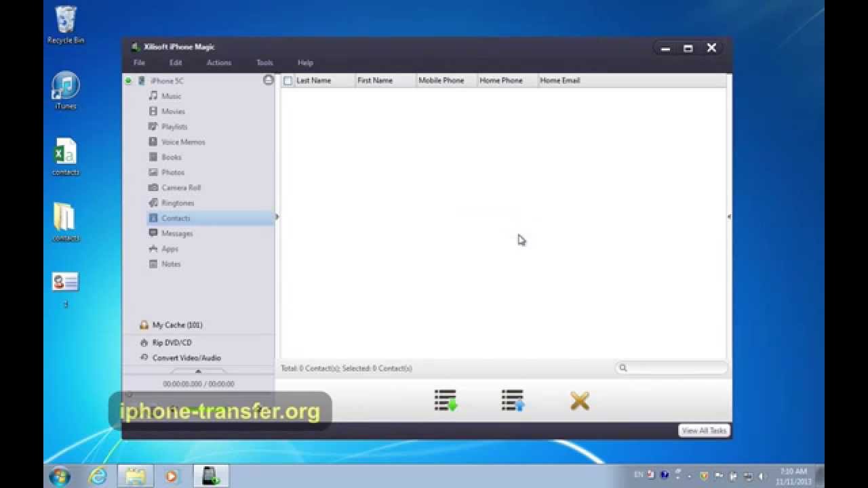The width and height of the screenshot is (868, 488).
Task: Click the iPhone Magic taskbar button
Action: (x=211, y=476)
